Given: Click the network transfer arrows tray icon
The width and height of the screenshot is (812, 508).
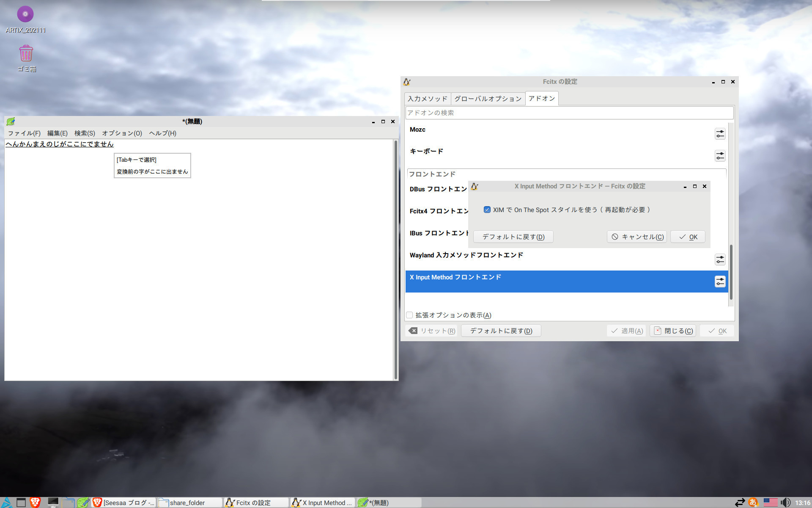Looking at the screenshot, I should pyautogui.click(x=740, y=502).
